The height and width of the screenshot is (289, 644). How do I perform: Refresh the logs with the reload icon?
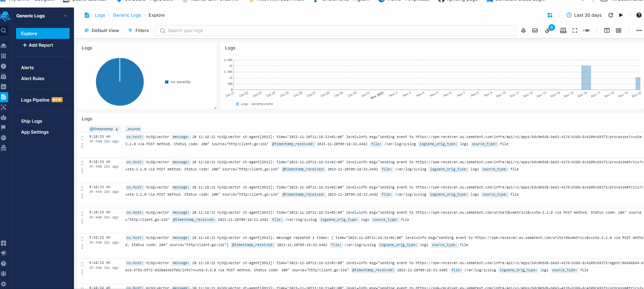611,15
